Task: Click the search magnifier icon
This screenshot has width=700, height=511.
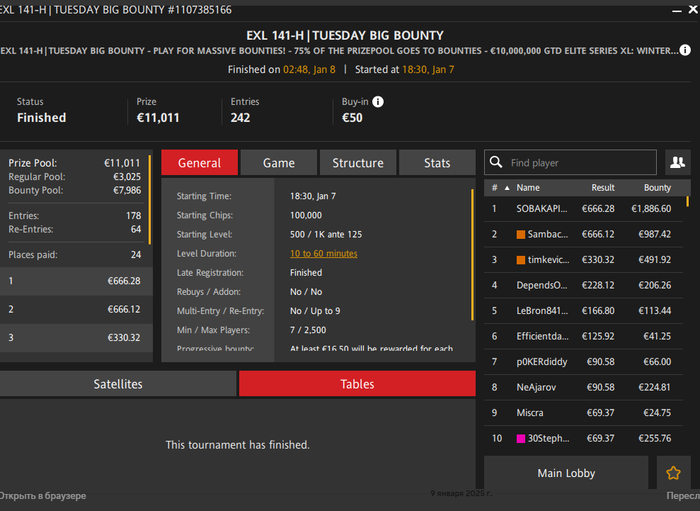Action: point(496,162)
